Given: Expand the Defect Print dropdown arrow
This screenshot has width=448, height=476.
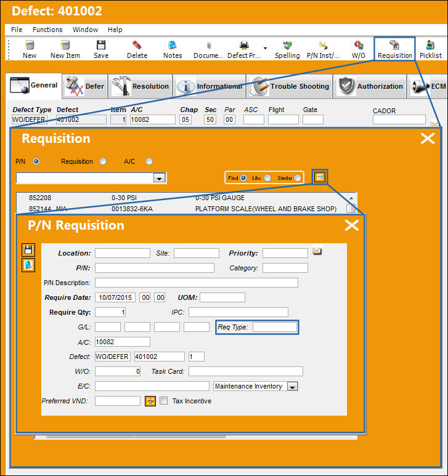Looking at the screenshot, I should tap(265, 49).
